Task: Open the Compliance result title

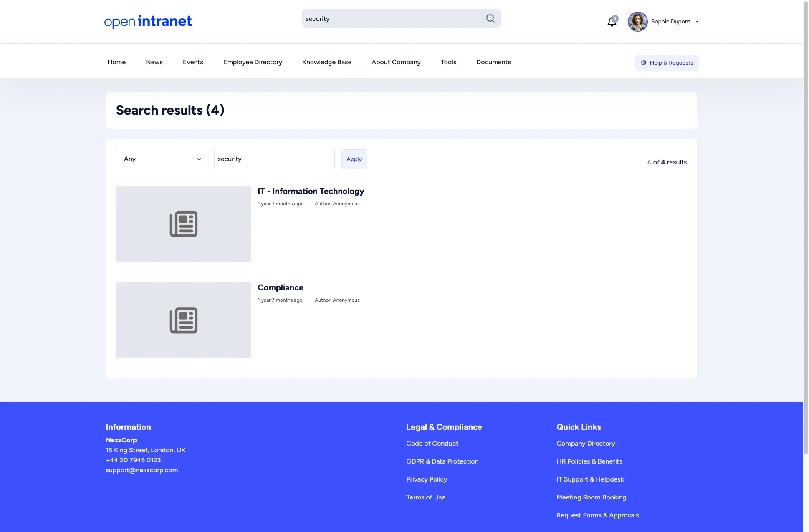Action: point(281,288)
